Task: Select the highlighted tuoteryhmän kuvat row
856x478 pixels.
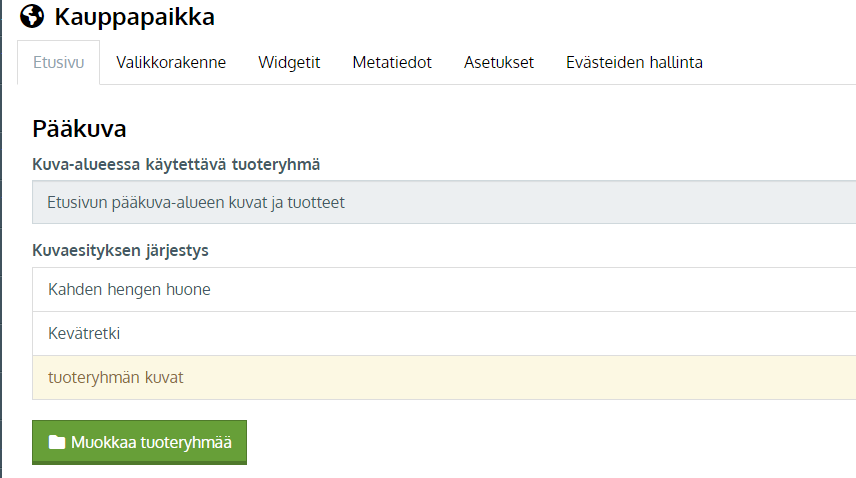Action: coord(444,378)
